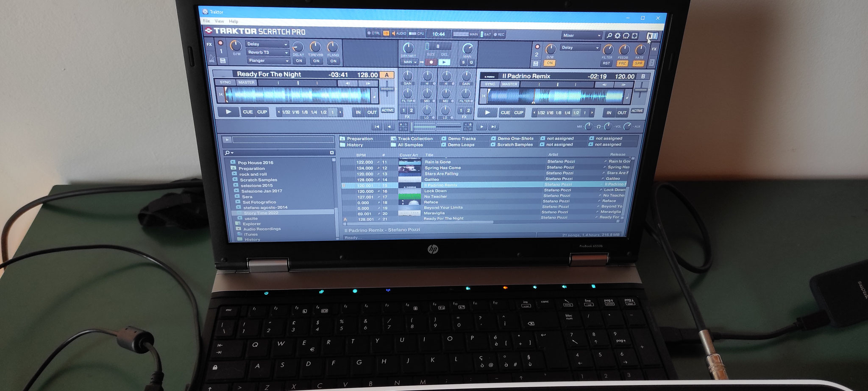Toggle the FLANG effect ON button
The image size is (868, 391).
coord(334,61)
